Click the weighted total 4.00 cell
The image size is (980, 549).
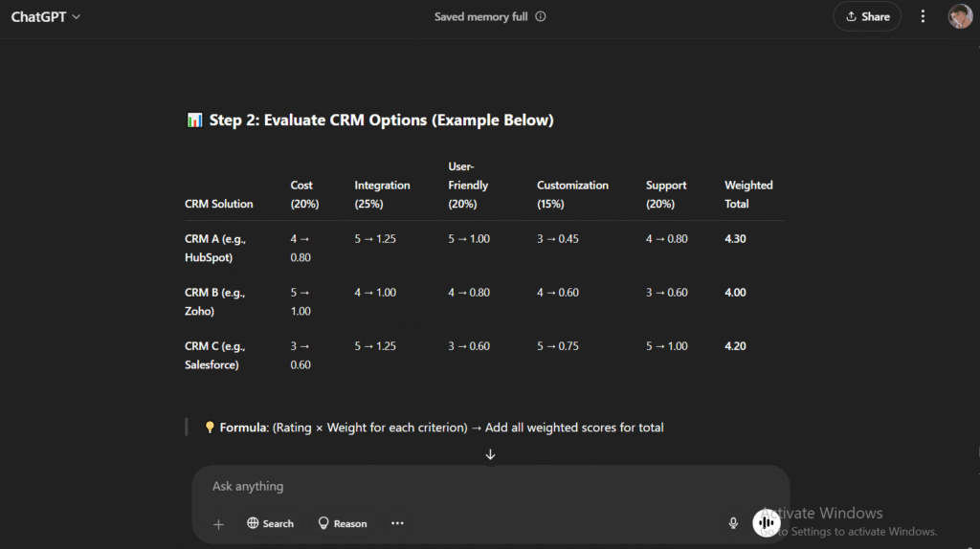[x=735, y=293]
